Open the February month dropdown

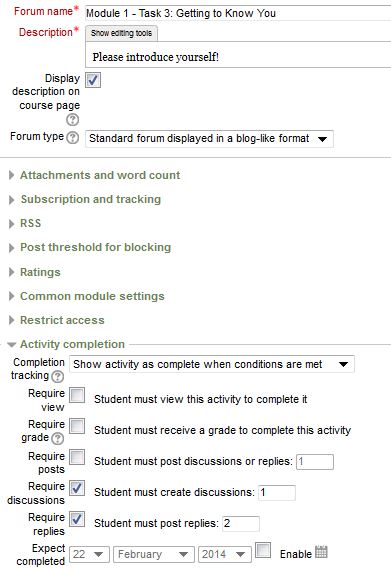(x=154, y=554)
